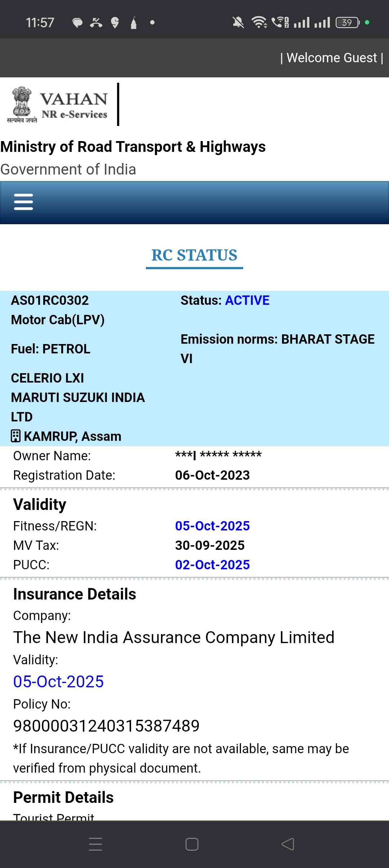Viewport: 389px width, 868px height.
Task: Tap the PUCC validity date 02-Oct-2025
Action: (x=212, y=565)
